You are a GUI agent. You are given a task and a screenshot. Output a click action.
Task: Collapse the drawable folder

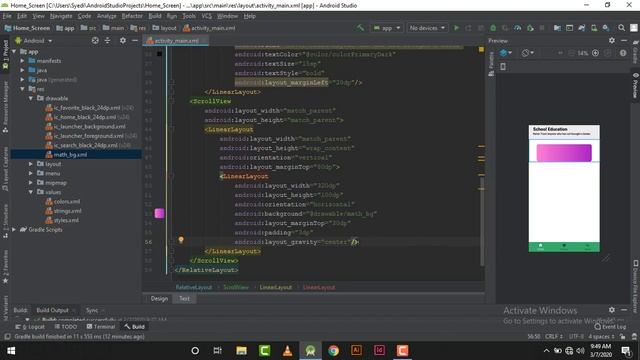click(x=31, y=98)
